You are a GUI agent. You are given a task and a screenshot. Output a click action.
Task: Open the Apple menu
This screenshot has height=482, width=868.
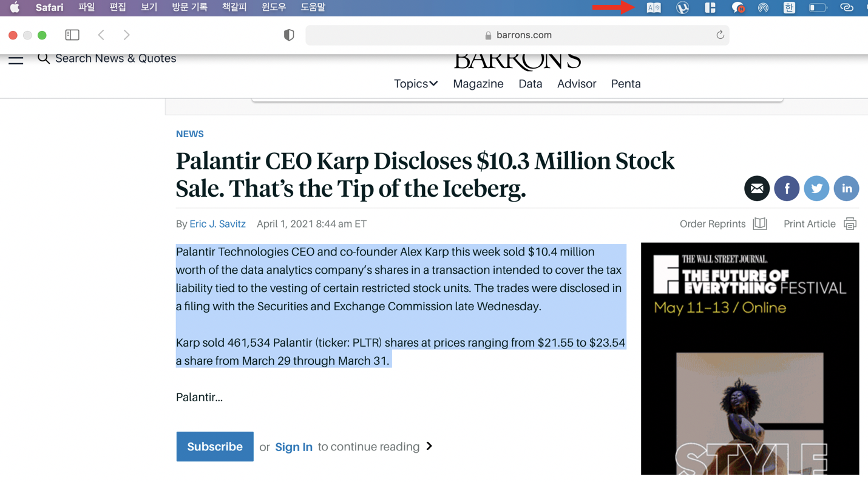tap(15, 8)
